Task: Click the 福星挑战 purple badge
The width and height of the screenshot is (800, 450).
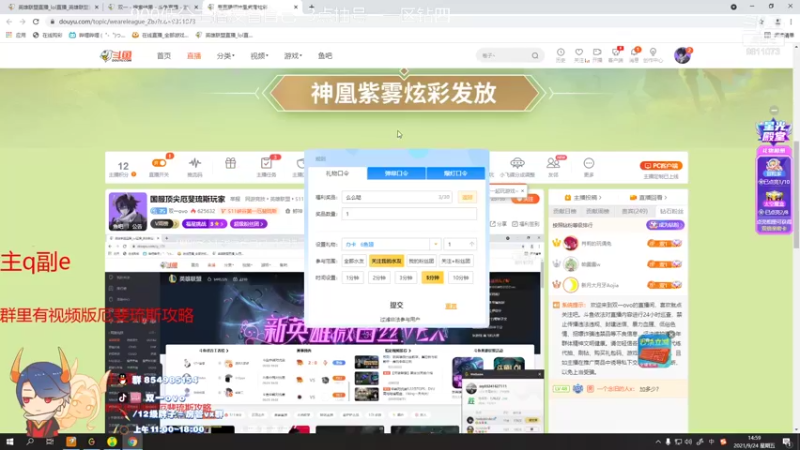Action: [204, 224]
